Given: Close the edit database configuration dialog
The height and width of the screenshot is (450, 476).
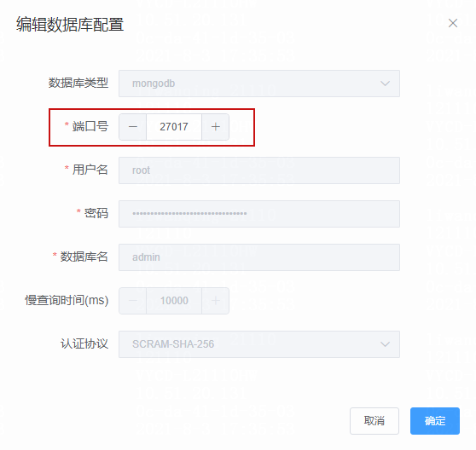Looking at the screenshot, I should [453, 23].
